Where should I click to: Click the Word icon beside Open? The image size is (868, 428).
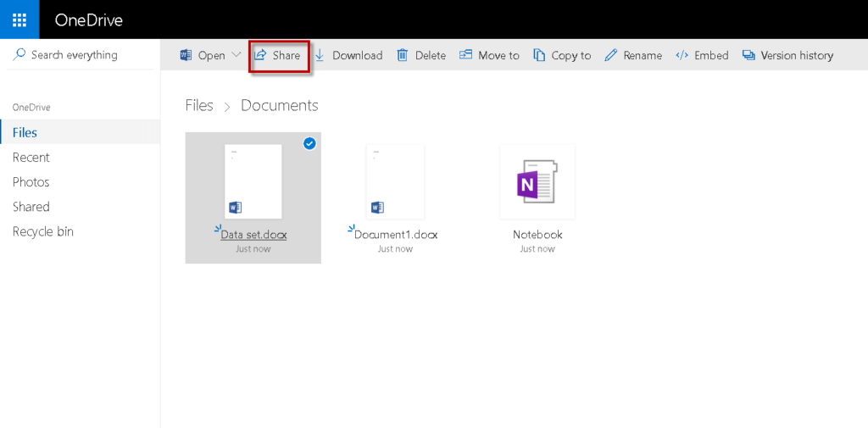[186, 55]
